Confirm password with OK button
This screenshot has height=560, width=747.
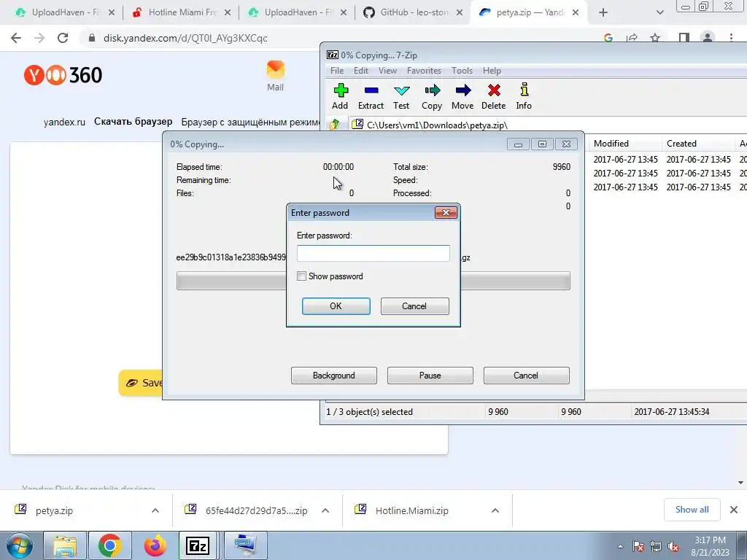click(x=336, y=306)
